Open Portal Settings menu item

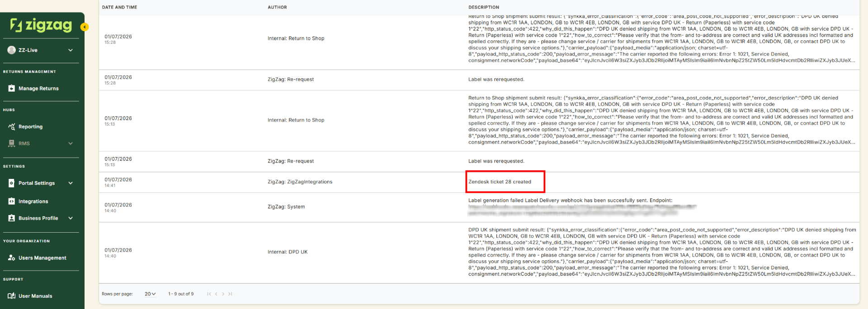[37, 183]
